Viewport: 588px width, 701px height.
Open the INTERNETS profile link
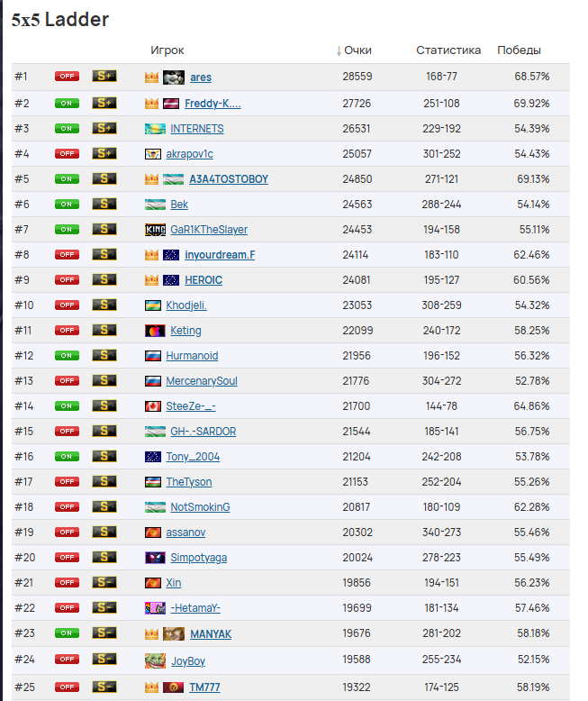click(197, 129)
